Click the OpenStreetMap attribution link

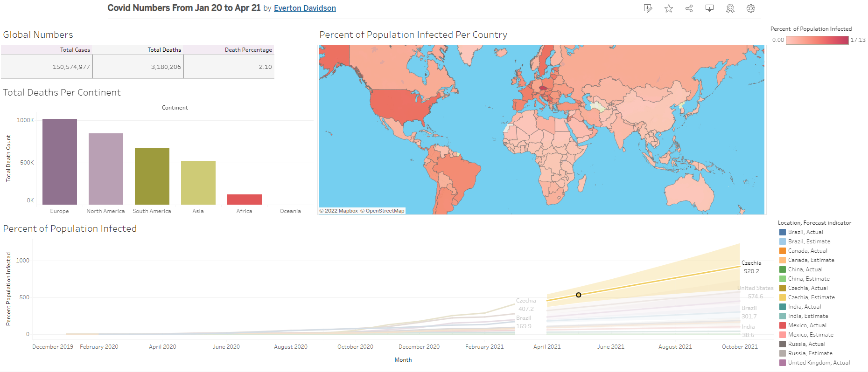pyautogui.click(x=385, y=211)
